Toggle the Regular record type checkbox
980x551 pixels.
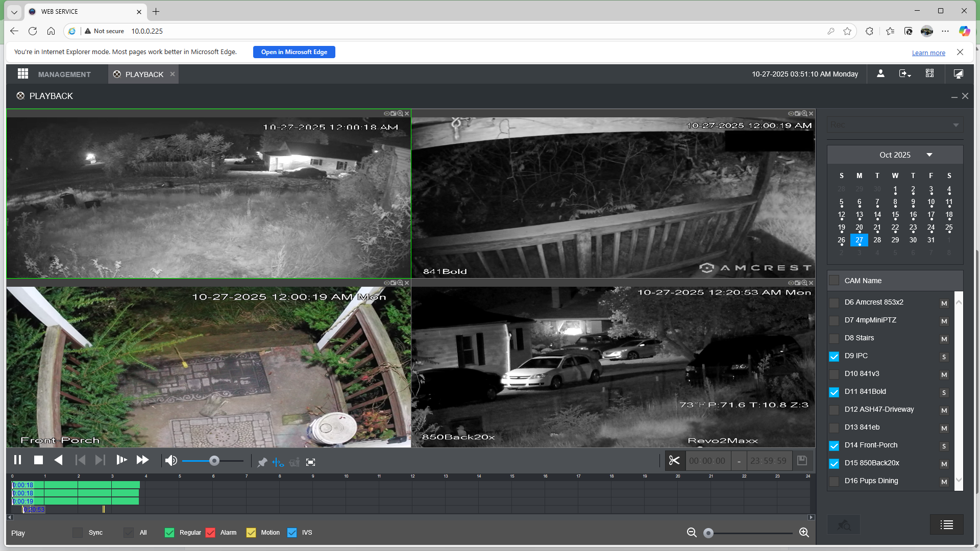tap(170, 533)
